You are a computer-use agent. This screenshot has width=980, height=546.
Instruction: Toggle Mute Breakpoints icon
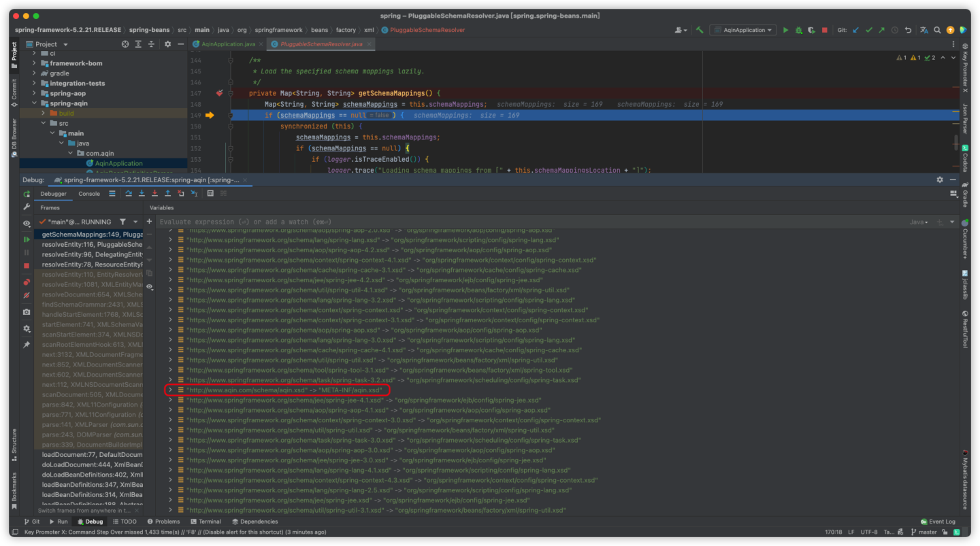coord(27,296)
